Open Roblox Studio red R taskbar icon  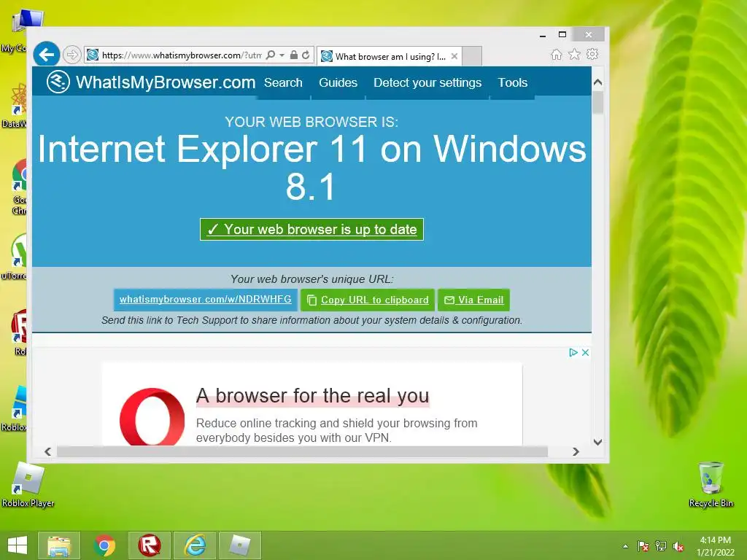[x=150, y=545]
